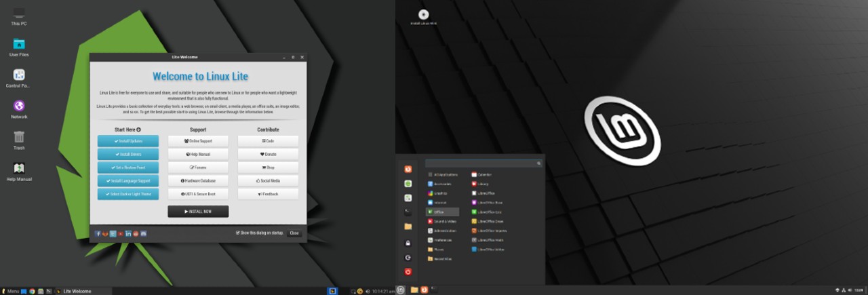Launch LibreOffice Draw
Viewport: 868px width, 295px height.
(488, 221)
